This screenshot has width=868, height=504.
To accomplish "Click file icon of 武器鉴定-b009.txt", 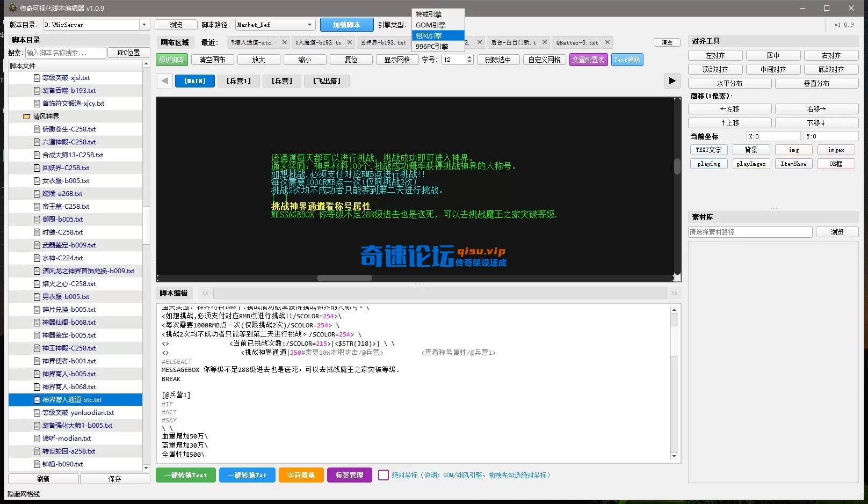I will pyautogui.click(x=37, y=245).
